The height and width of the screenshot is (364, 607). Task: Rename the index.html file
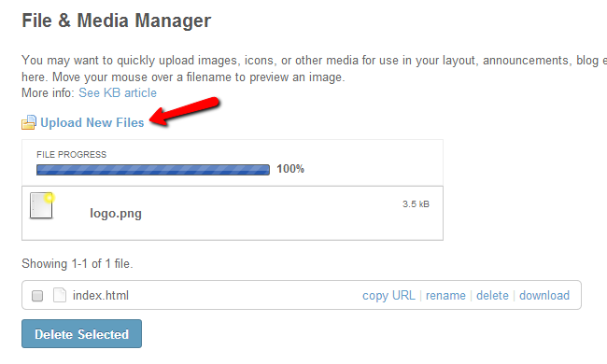point(445,296)
